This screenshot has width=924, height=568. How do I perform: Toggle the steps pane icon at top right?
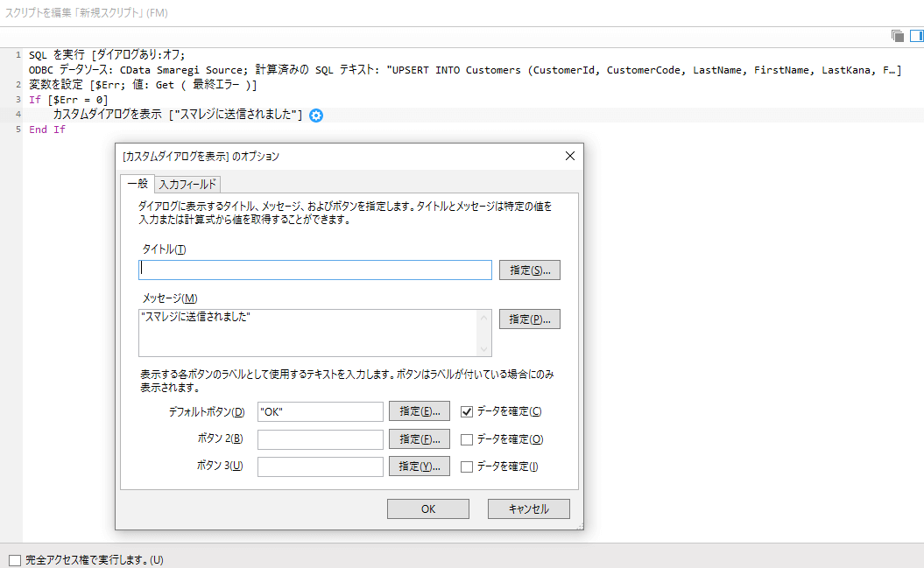click(917, 36)
